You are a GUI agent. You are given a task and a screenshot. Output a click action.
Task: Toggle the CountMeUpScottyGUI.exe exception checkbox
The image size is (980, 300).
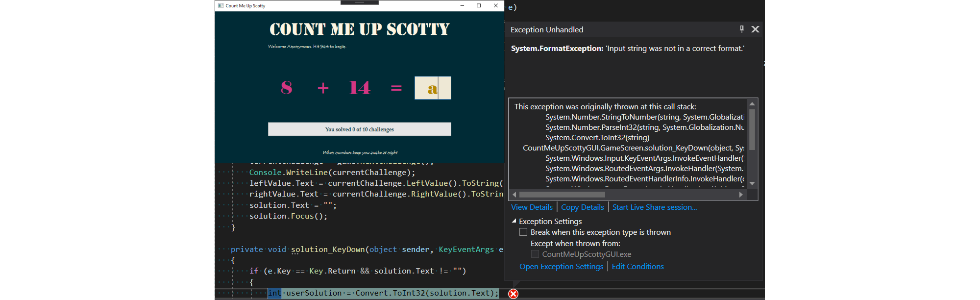click(535, 254)
